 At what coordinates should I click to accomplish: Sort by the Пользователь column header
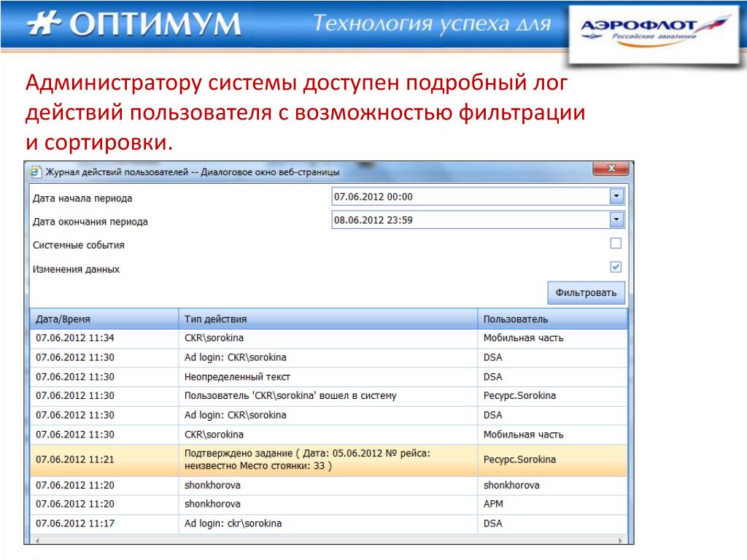[x=552, y=319]
